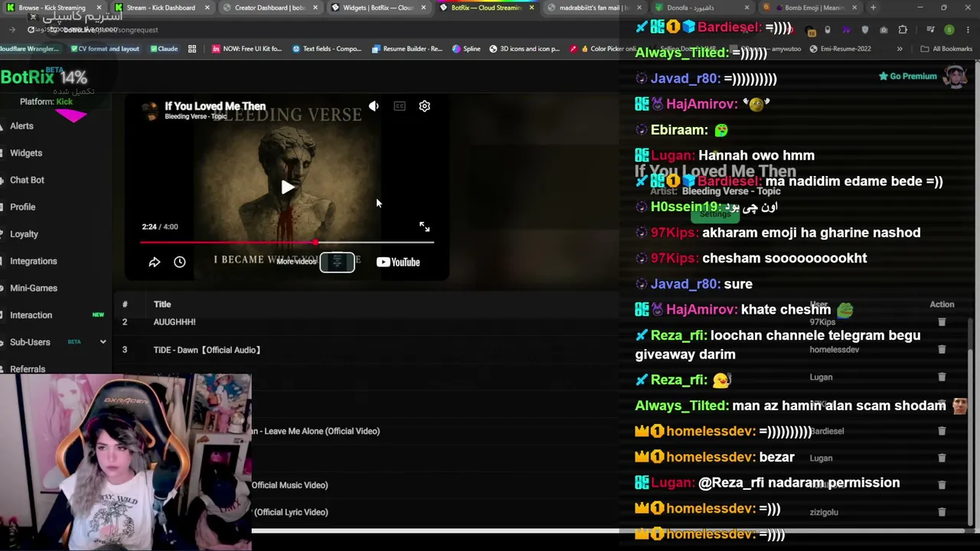The image size is (980, 551).
Task: Delete the first Lugan song request
Action: click(x=942, y=377)
